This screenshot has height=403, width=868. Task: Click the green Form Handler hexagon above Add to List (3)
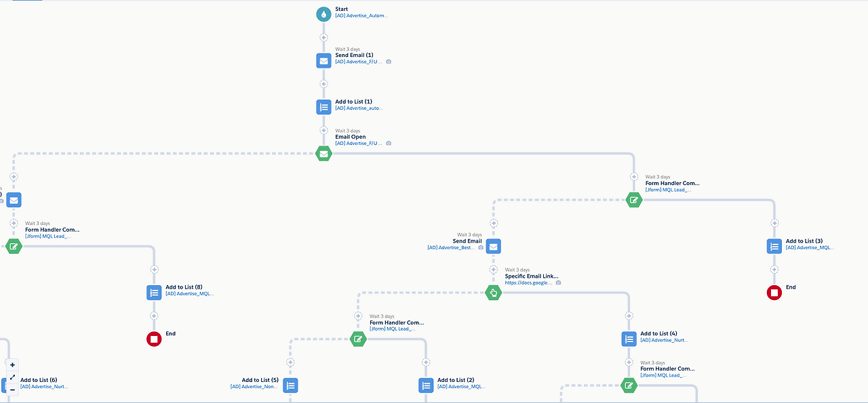tap(633, 200)
